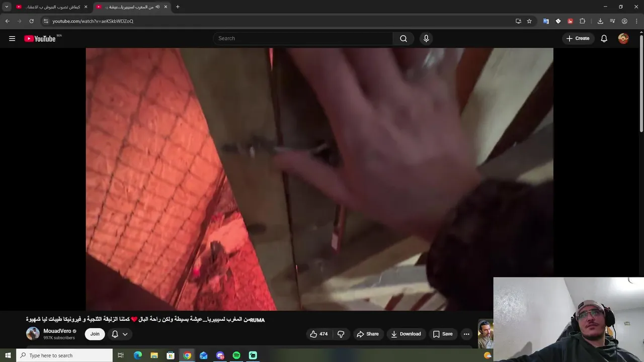Go to YouTube home via logo
Image resolution: width=644 pixels, height=362 pixels.
40,39
